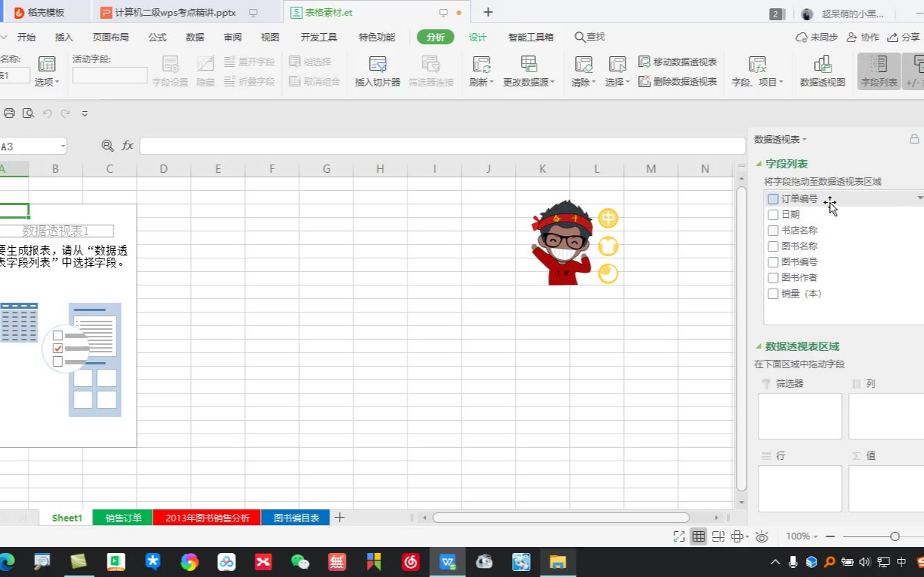Click the 分享 (Share) button
Viewport: 924px width, 577px height.
[904, 38]
